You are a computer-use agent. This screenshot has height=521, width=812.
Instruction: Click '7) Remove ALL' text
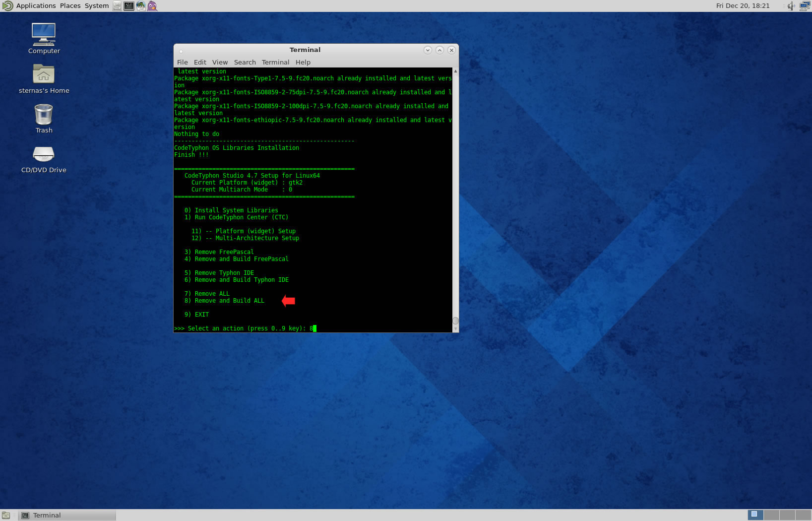pos(207,294)
